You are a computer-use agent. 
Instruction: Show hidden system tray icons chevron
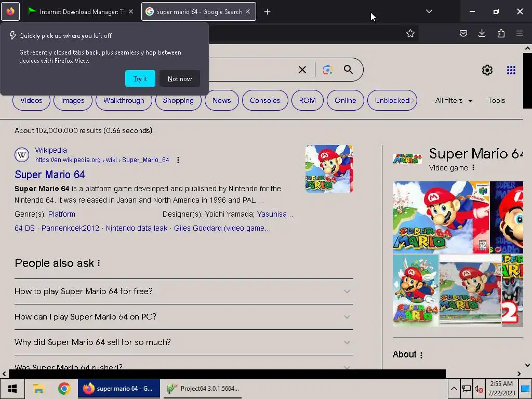454,389
